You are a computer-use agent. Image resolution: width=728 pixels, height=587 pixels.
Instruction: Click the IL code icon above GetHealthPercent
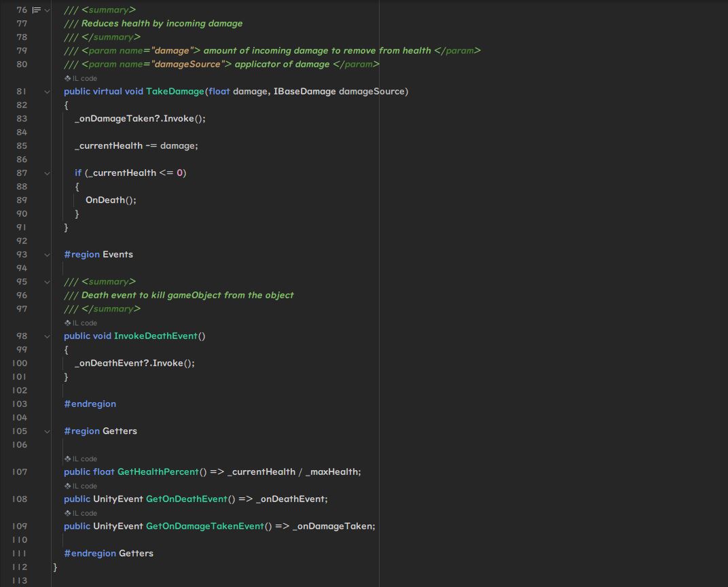coord(68,459)
